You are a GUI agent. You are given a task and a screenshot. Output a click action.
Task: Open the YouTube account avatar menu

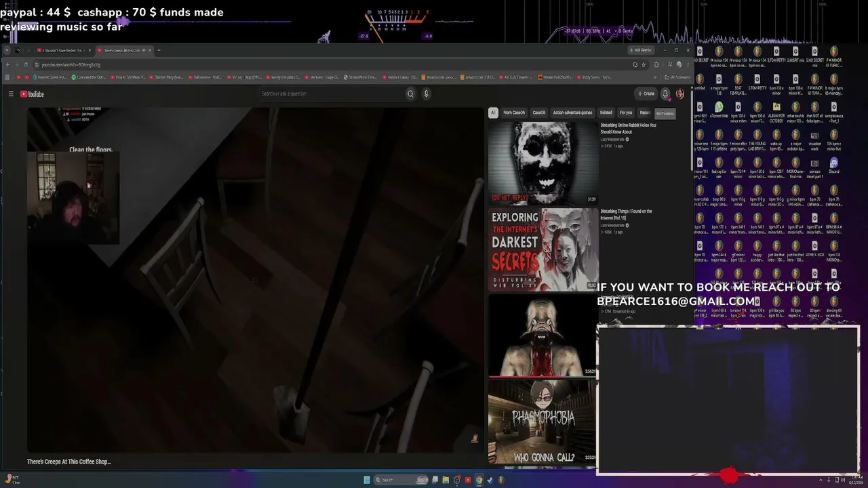click(680, 94)
